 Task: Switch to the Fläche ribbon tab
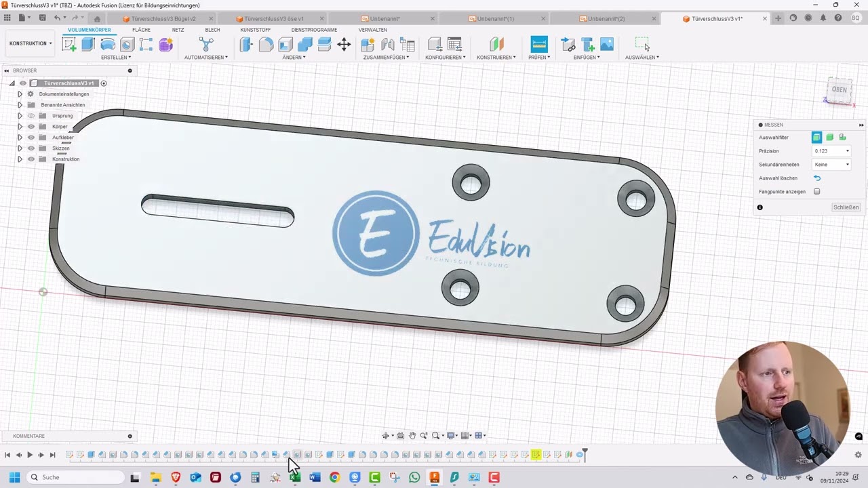[x=141, y=30]
